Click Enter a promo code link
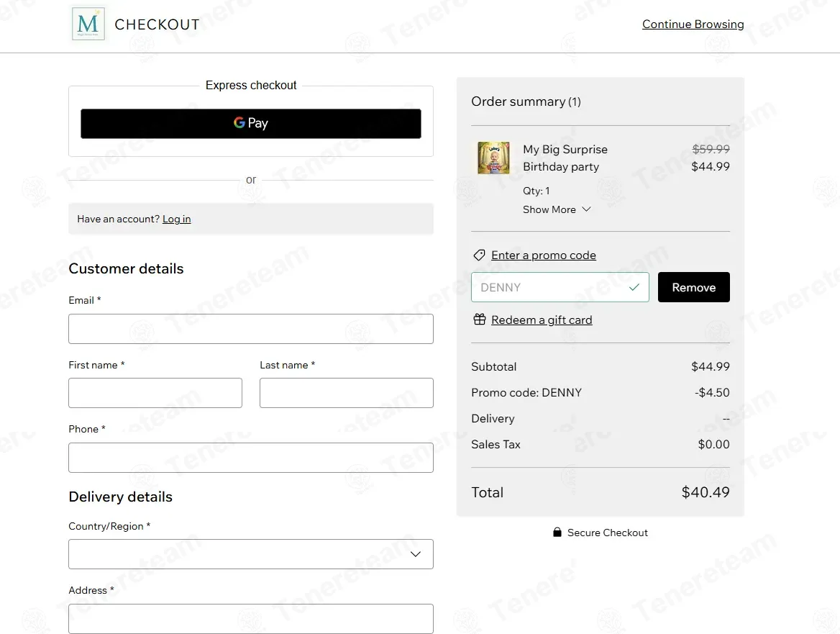Image resolution: width=840 pixels, height=634 pixels. click(543, 255)
